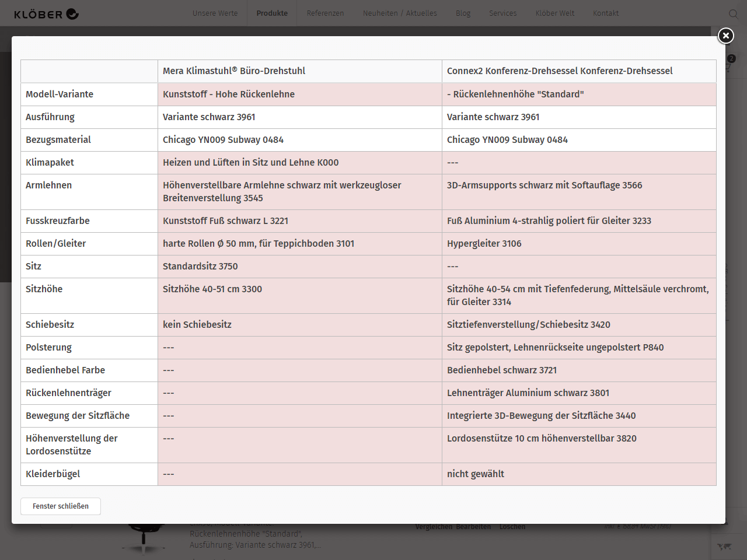The width and height of the screenshot is (747, 560).
Task: Open the 'Referenzen' menu item
Action: [x=325, y=13]
